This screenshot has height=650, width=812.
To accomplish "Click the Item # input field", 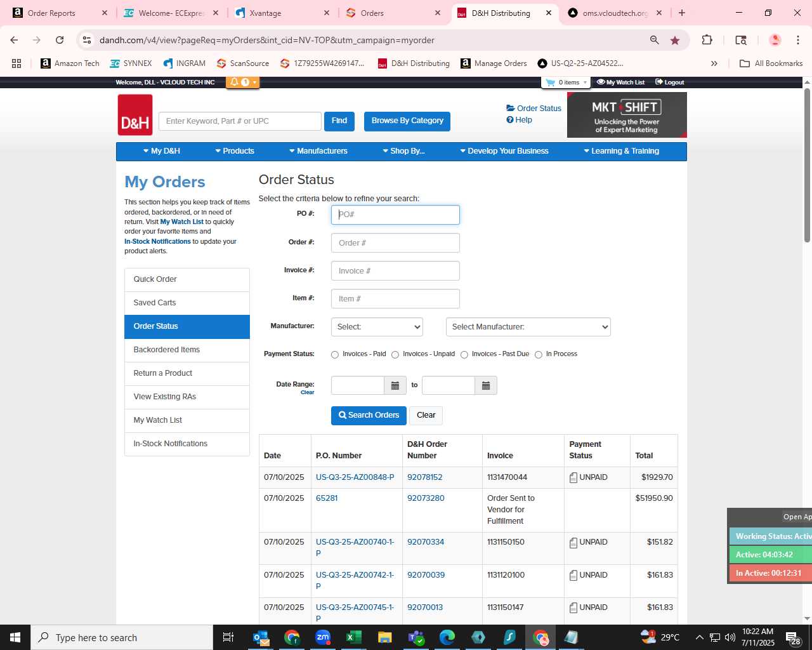I will pyautogui.click(x=395, y=299).
